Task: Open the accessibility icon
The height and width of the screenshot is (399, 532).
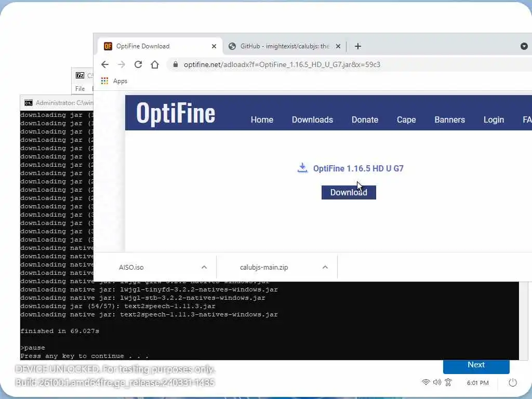Action: pyautogui.click(x=448, y=382)
